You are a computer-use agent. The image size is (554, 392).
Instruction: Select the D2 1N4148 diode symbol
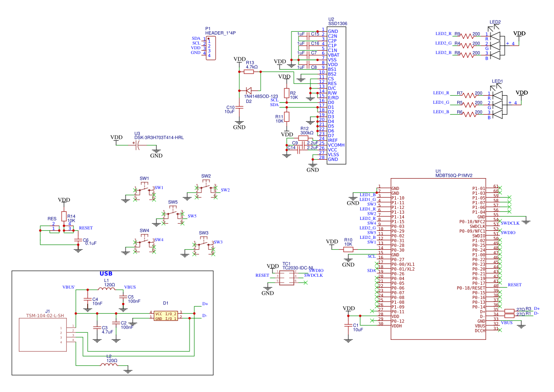click(250, 90)
